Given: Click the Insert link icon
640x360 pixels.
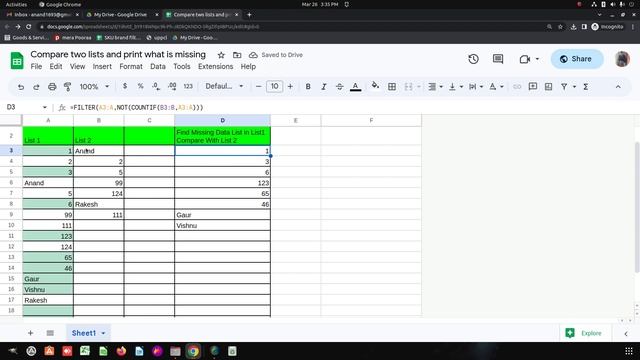Looking at the screenshot, I should (517, 87).
